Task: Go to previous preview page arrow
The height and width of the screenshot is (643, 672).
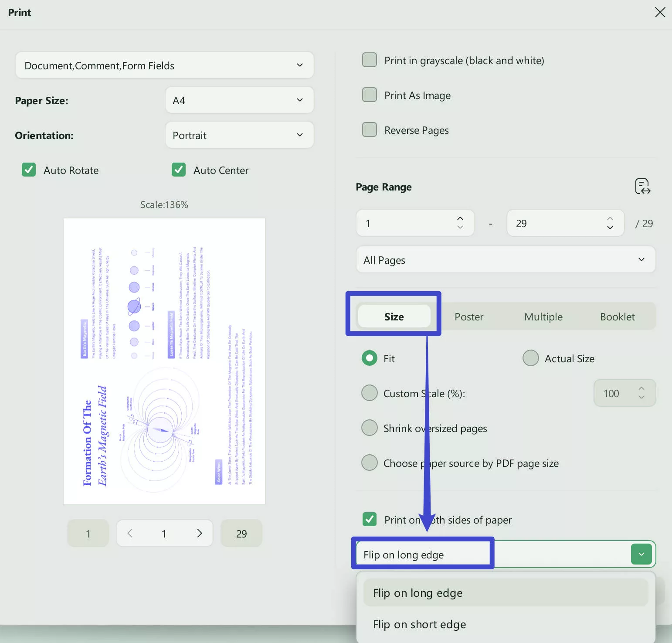Action: coord(130,533)
